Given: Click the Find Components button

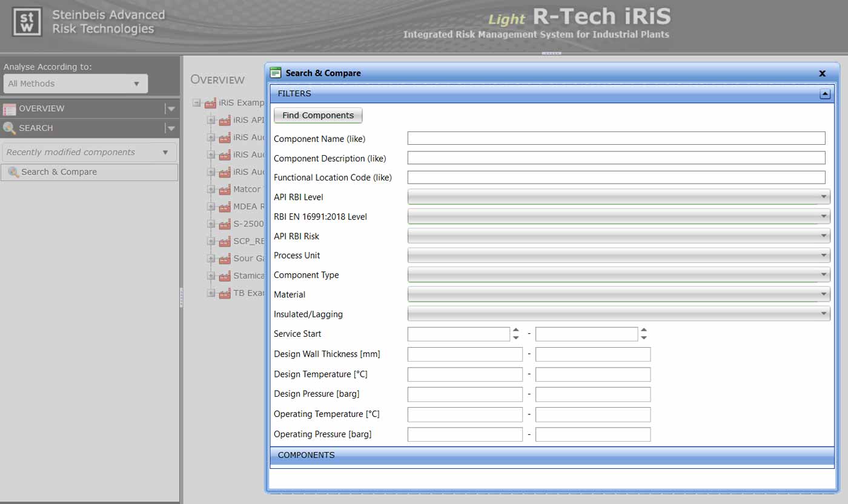Looking at the screenshot, I should tap(318, 115).
